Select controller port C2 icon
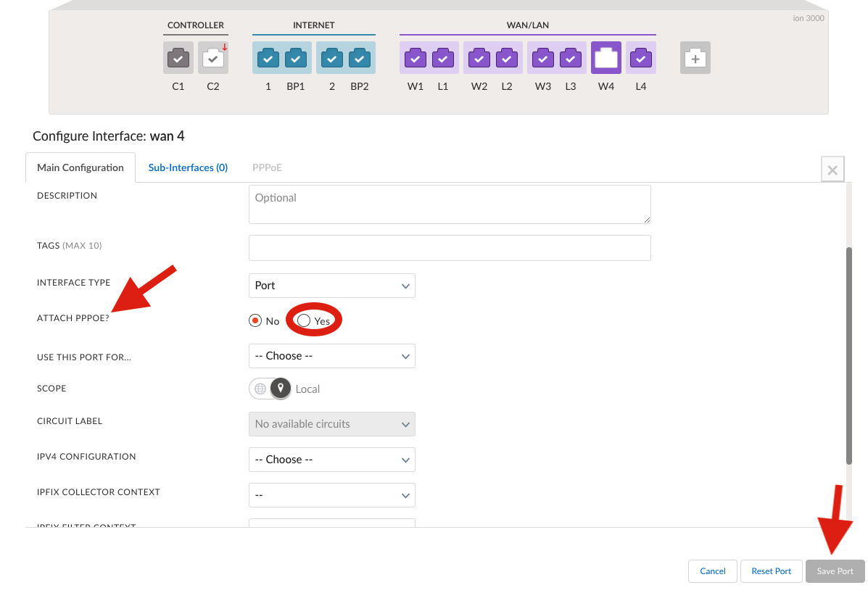 point(213,58)
